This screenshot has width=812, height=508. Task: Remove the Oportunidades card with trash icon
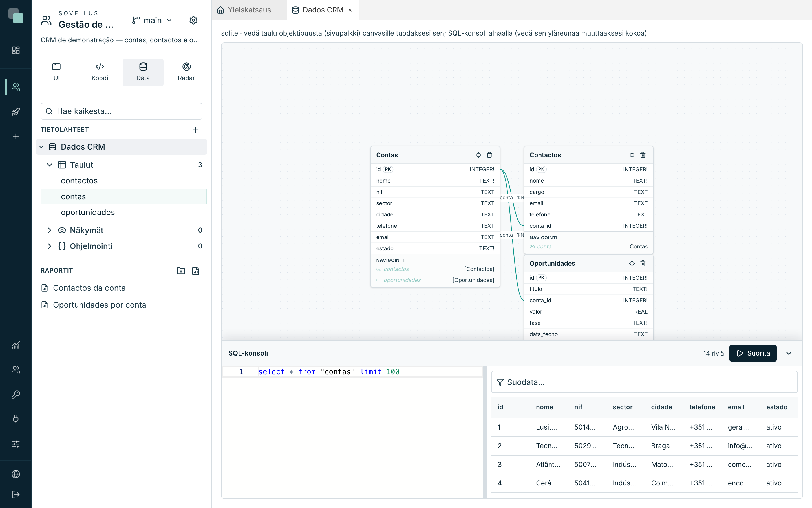point(643,263)
